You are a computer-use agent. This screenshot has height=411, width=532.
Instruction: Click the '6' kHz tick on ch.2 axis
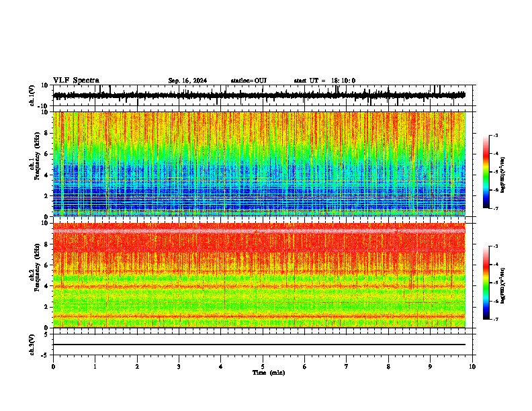coord(47,265)
